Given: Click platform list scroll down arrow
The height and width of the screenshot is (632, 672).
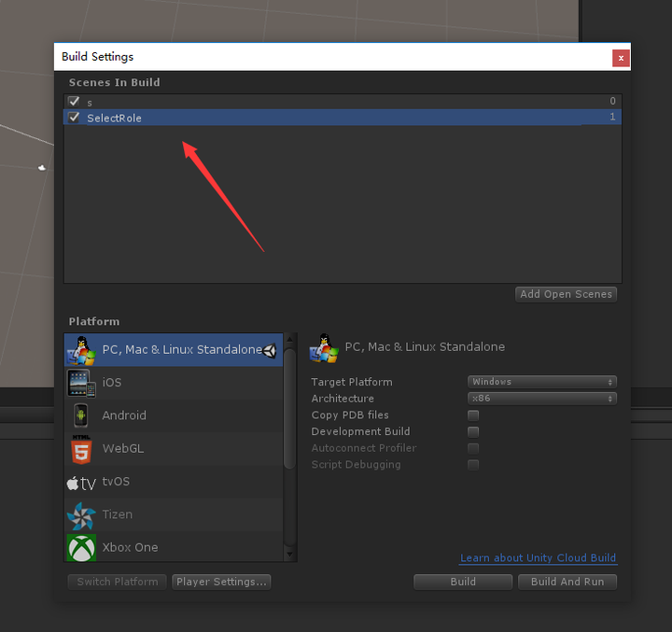Looking at the screenshot, I should coord(289,555).
